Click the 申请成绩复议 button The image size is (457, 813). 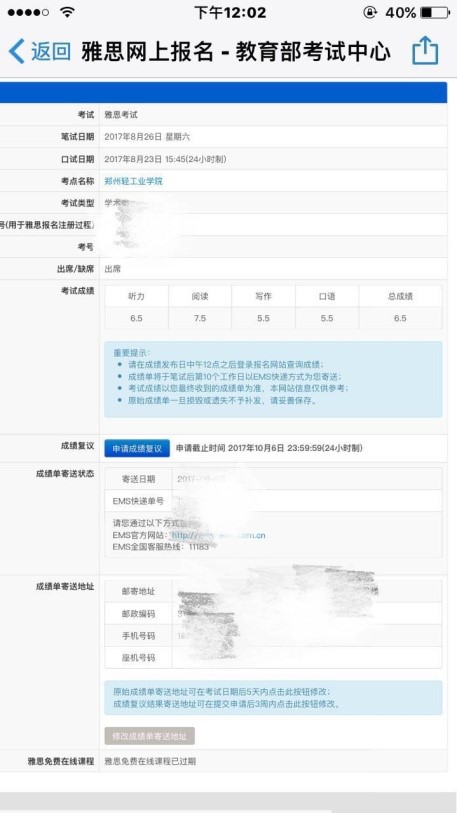click(137, 448)
